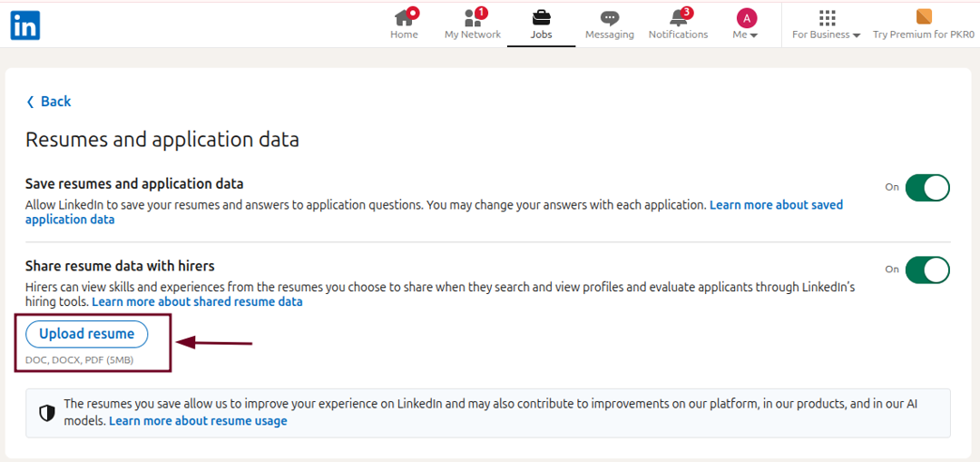This screenshot has width=980, height=462.
Task: Go to My Network label
Action: [x=473, y=34]
